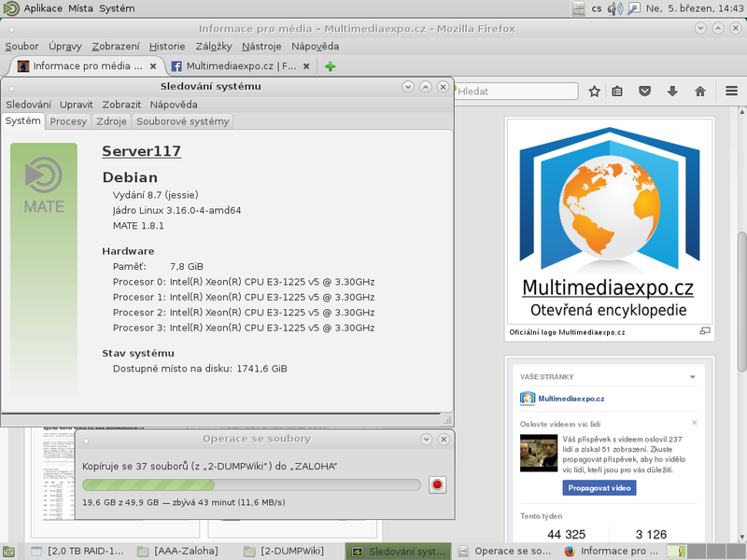The image size is (747, 560).
Task: Click the Home icon in Firefox
Action: point(699,91)
